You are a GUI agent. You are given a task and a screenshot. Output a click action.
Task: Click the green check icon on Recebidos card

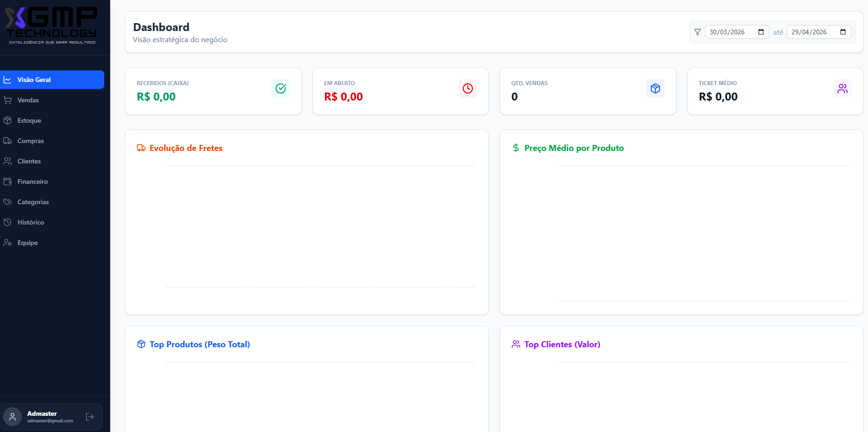click(280, 88)
